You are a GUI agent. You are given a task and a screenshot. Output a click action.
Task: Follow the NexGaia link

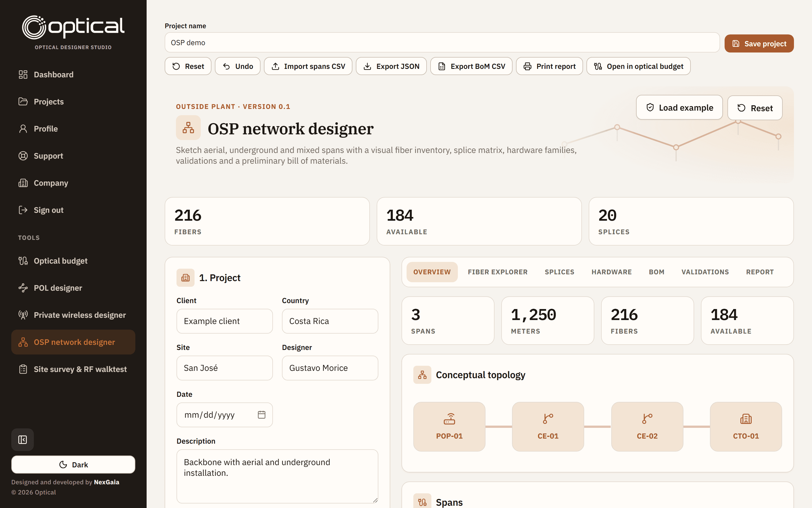click(106, 482)
